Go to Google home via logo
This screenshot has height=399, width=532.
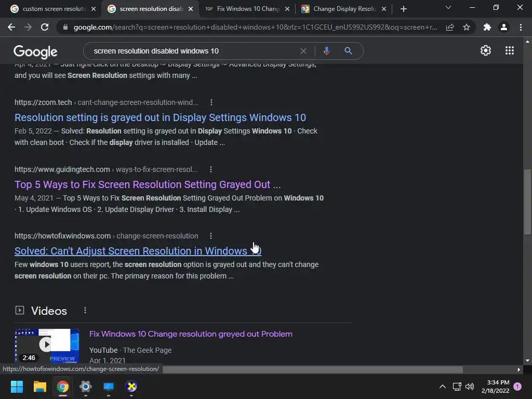pos(35,51)
